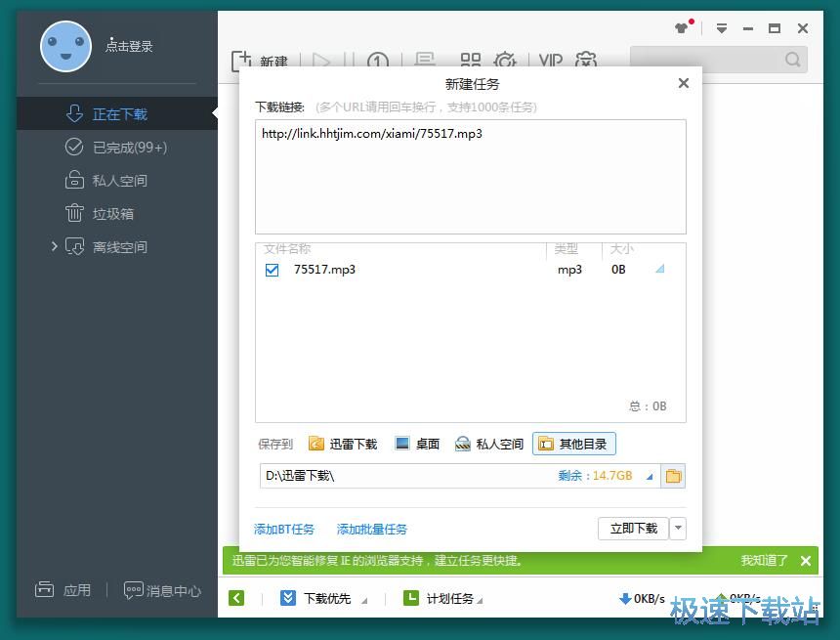The width and height of the screenshot is (840, 640).
Task: Click the 0KB/s download speed indicator
Action: click(642, 598)
